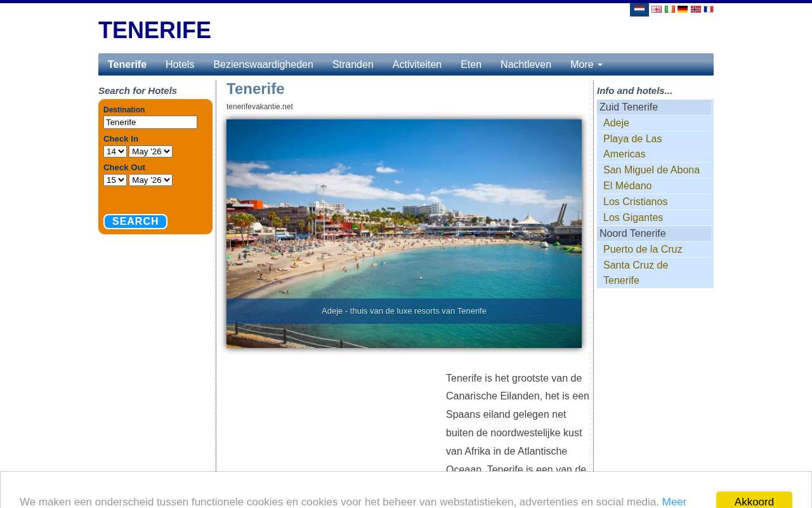Screen dimensions: 812x508
Task: Pick the Norwegian flag language icon
Action: pyautogui.click(x=696, y=9)
